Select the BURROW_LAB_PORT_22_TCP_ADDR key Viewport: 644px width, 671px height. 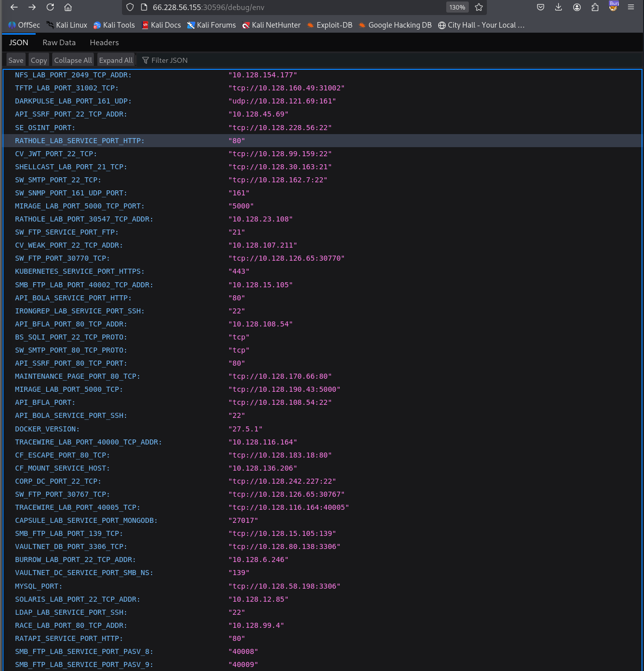pyautogui.click(x=75, y=560)
